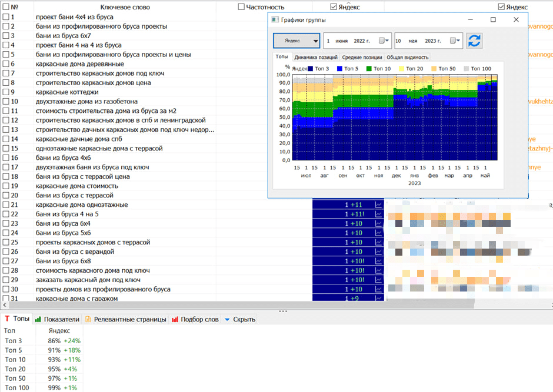Toggle select-all checkbox next to № header
The width and height of the screenshot is (553, 392).
6,7
